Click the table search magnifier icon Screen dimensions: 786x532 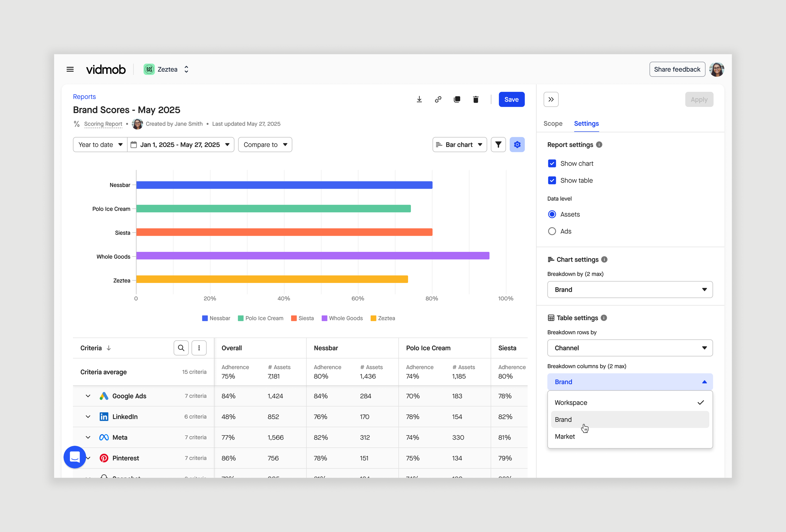pyautogui.click(x=181, y=348)
